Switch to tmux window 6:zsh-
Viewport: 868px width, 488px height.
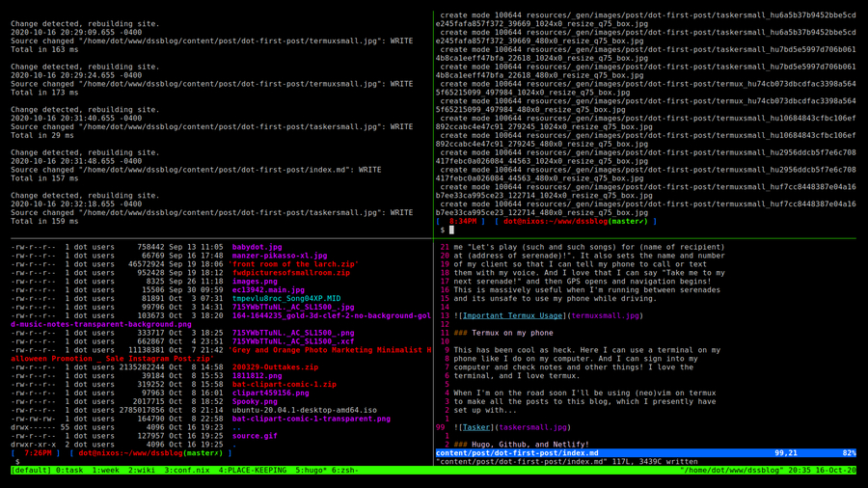coord(345,471)
